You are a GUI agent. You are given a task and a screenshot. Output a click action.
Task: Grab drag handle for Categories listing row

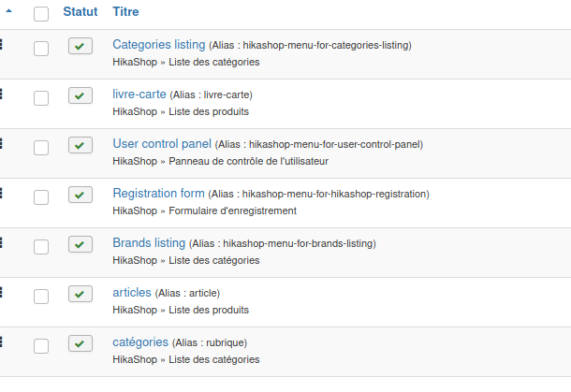(x=2, y=44)
